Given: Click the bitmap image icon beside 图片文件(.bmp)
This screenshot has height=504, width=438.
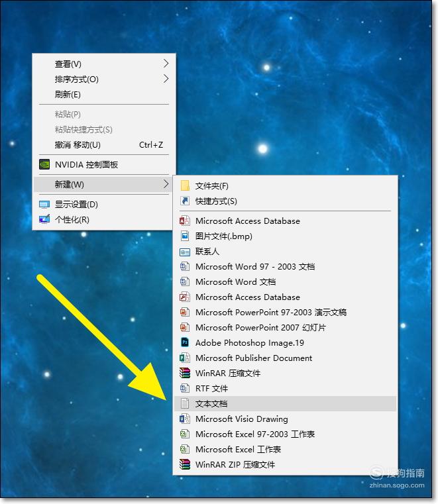Looking at the screenshot, I should click(x=185, y=236).
